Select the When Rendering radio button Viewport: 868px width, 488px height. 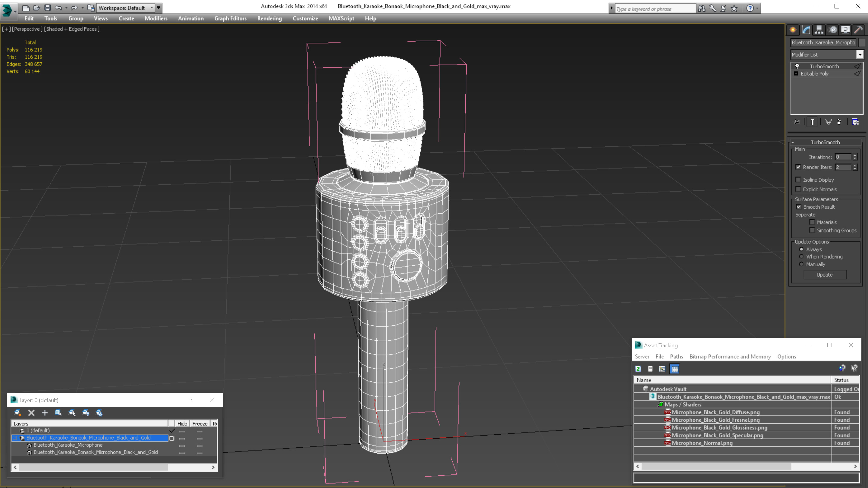801,256
